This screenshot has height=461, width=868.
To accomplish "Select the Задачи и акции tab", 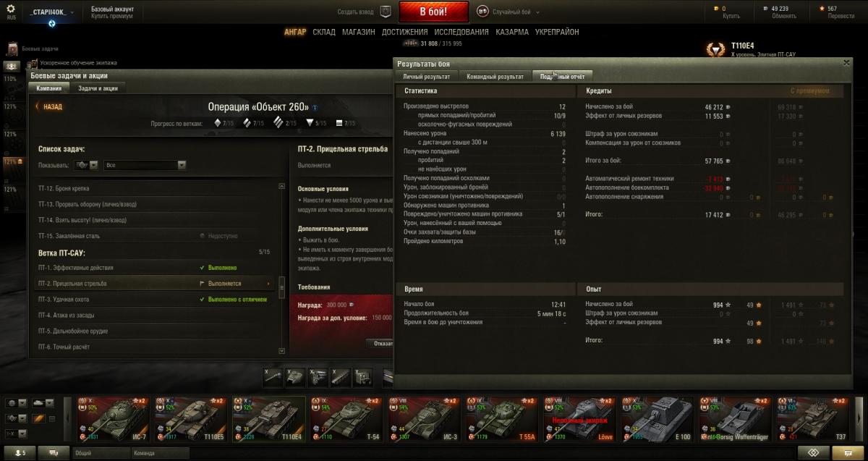I will click(98, 88).
